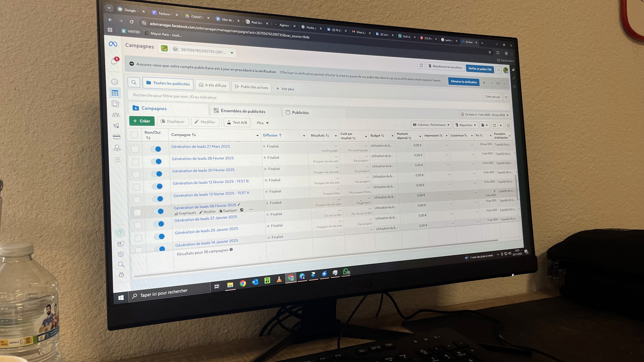
Task: Click the audiences people icon in the sidebar
Action: click(x=116, y=115)
